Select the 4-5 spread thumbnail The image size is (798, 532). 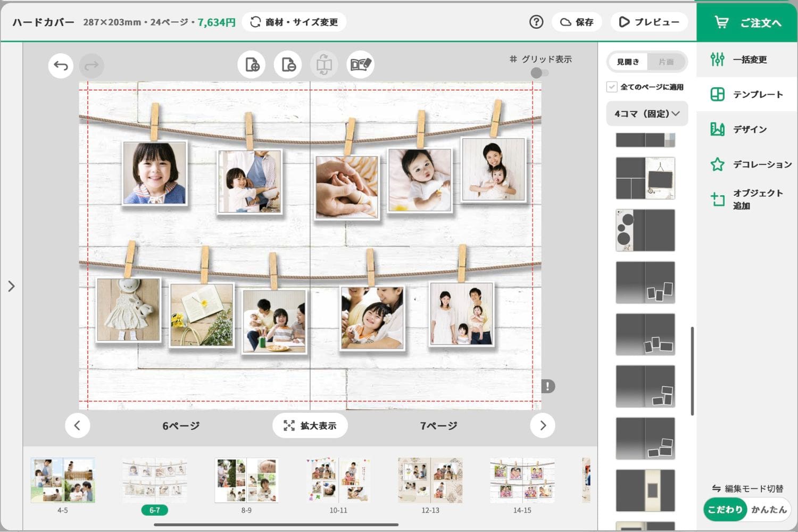click(63, 480)
